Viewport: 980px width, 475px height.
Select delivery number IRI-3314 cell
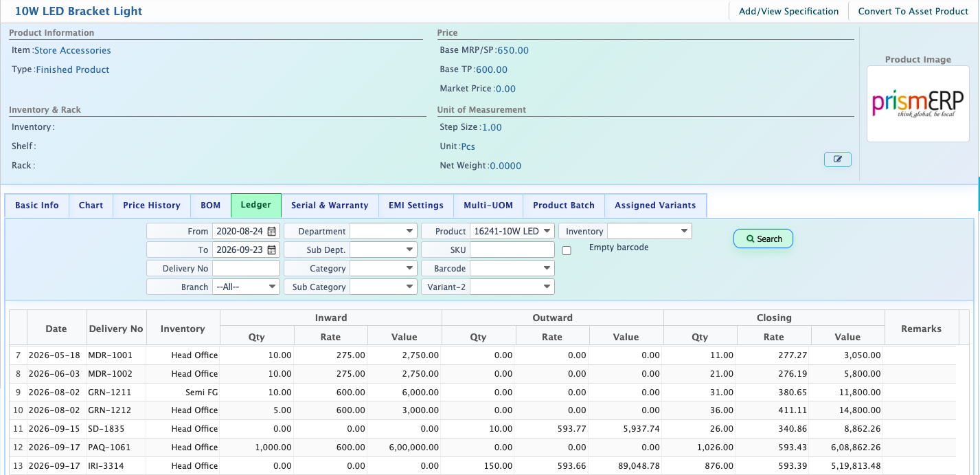[x=116, y=466]
